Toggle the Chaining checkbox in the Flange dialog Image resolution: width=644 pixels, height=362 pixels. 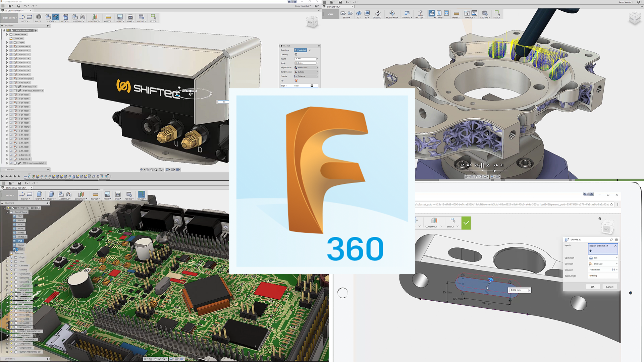pyautogui.click(x=296, y=54)
